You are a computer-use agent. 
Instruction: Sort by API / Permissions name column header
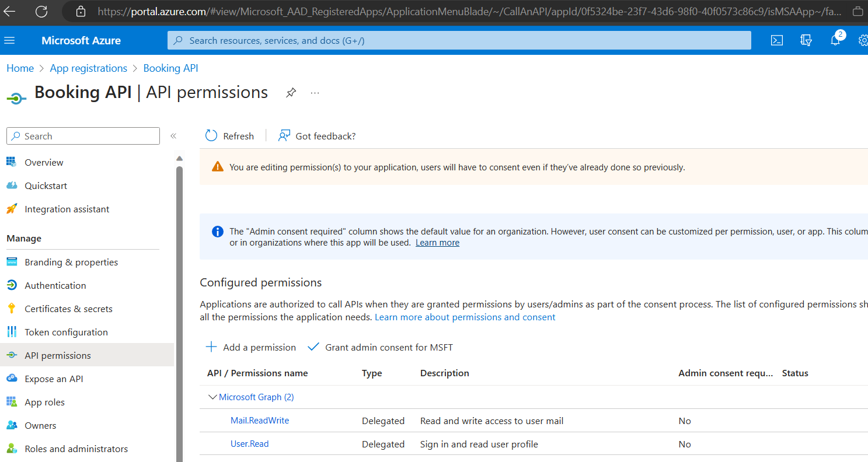pyautogui.click(x=257, y=373)
